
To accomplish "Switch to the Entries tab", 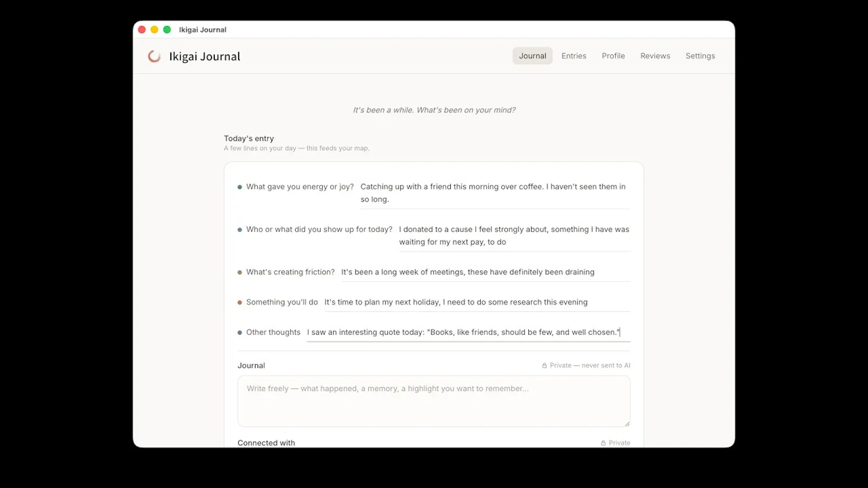I will (573, 56).
